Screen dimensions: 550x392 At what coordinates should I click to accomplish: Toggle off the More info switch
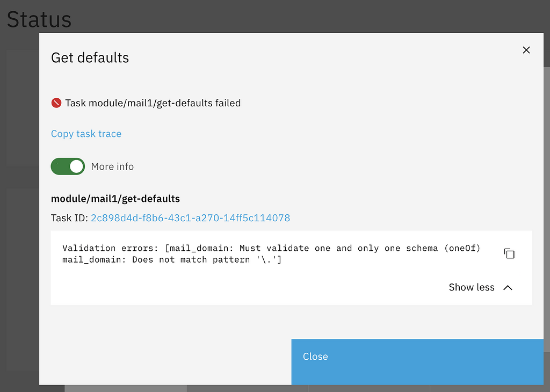[68, 166]
